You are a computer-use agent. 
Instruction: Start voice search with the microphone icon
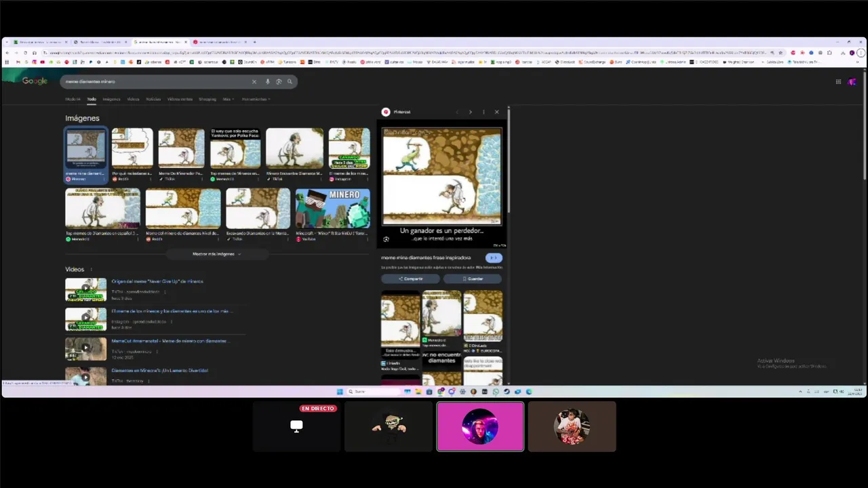pyautogui.click(x=268, y=81)
